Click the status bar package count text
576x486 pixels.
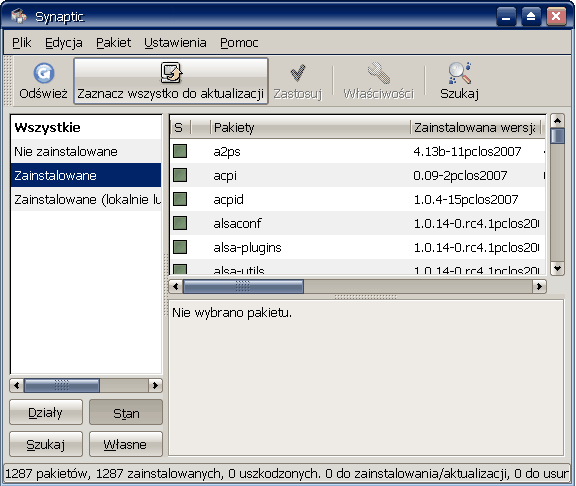pyautogui.click(x=286, y=474)
